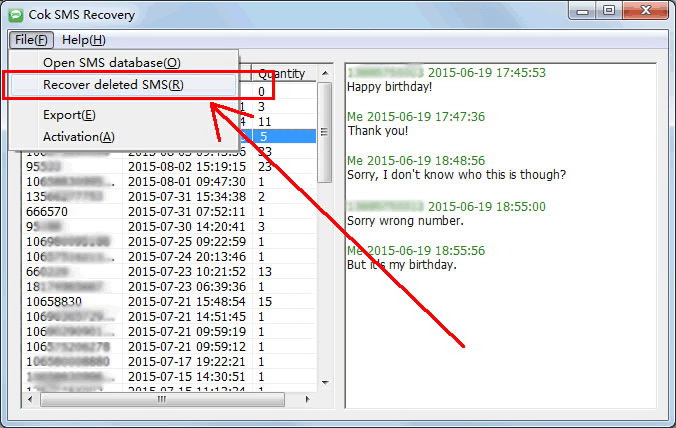Viewport: 676px width, 428px height.
Task: Click the list's vertical scroll up arrow
Action: click(x=325, y=74)
